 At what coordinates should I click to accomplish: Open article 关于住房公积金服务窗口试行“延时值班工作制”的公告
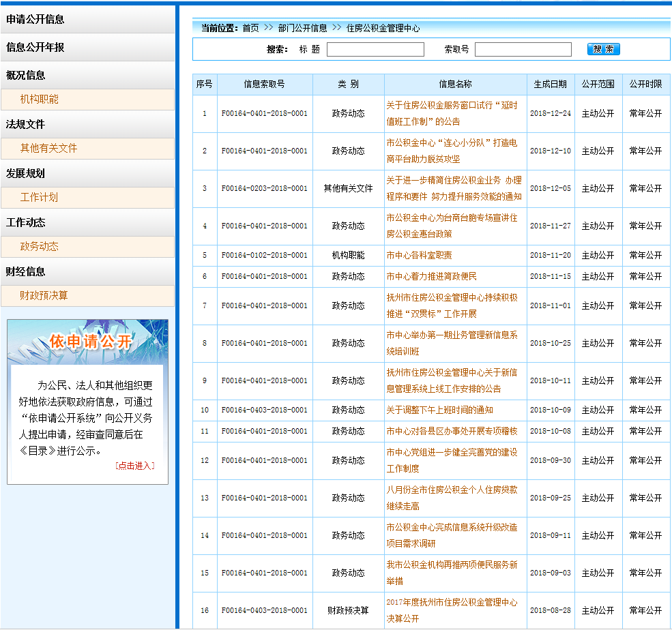pos(452,113)
